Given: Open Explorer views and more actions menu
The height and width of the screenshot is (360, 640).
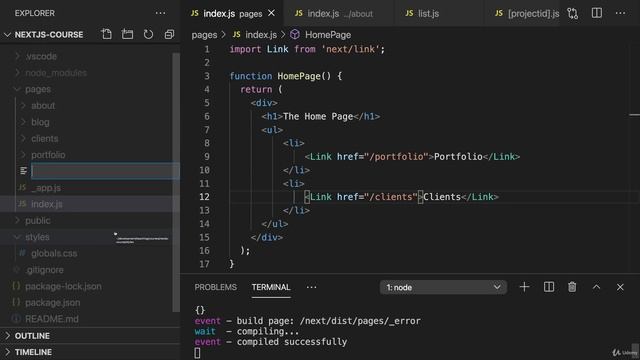Looking at the screenshot, I should point(160,13).
